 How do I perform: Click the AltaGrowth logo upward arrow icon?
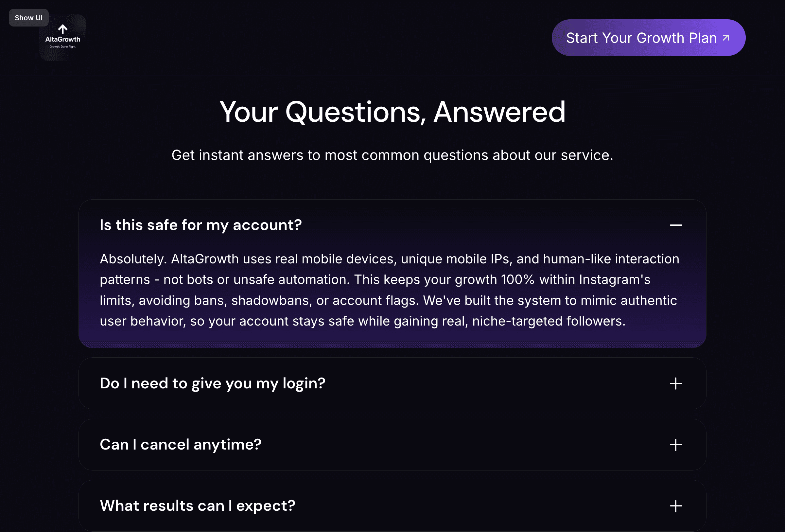(63, 29)
